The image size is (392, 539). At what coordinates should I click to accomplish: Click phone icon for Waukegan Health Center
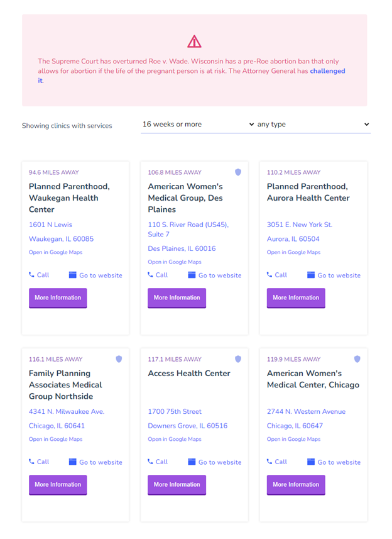pos(31,275)
